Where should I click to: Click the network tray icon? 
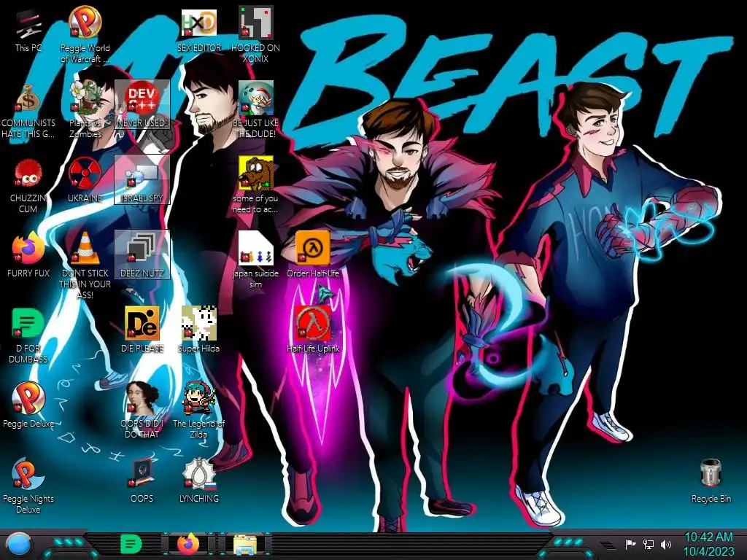coord(649,544)
